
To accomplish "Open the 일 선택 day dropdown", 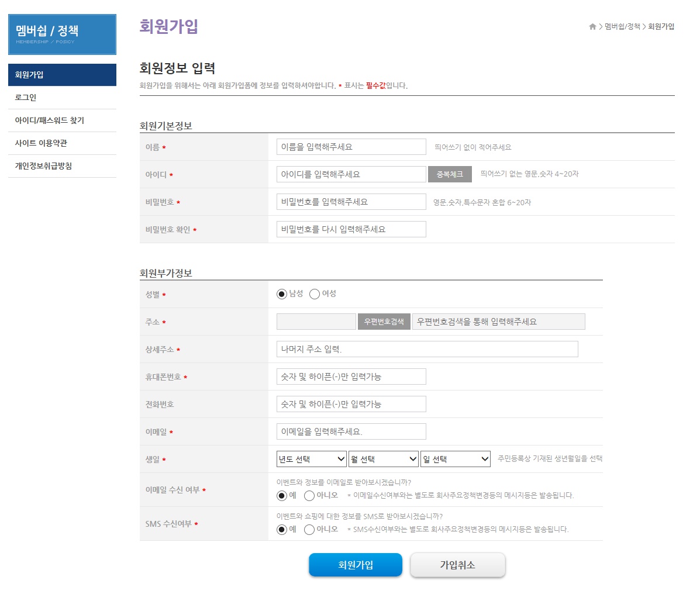I will tap(455, 460).
